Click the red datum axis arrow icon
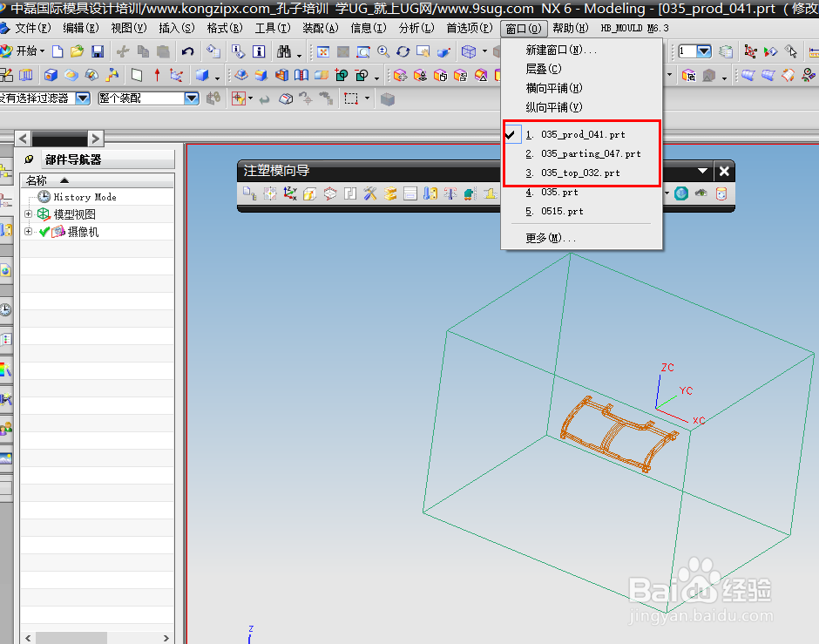The height and width of the screenshot is (644, 819). [157, 75]
